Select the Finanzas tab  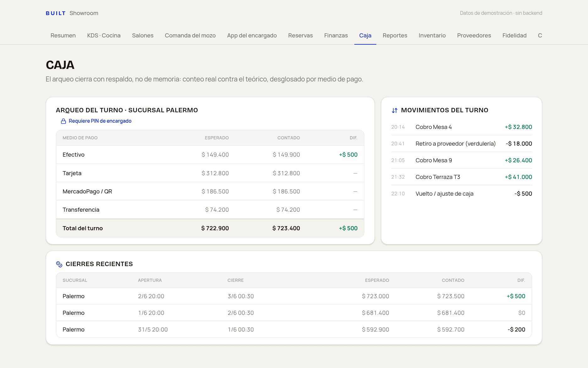336,36
